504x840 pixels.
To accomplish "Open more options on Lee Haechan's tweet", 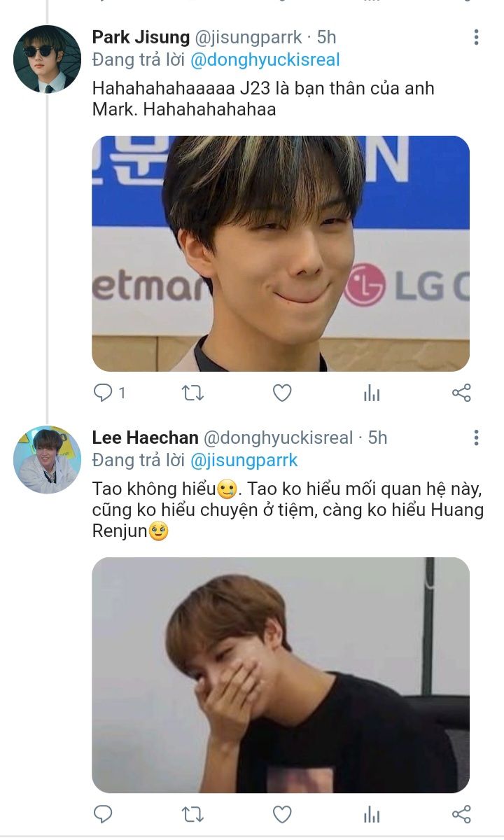I will coord(476,438).
